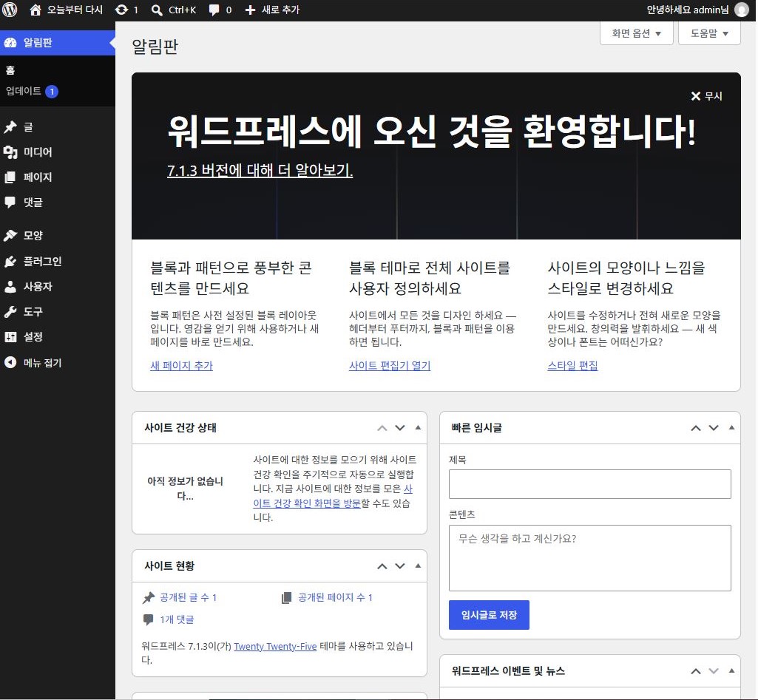Screen dimensions: 758x700
Task: Move 빠른 임시글 widget up
Action: [696, 427]
